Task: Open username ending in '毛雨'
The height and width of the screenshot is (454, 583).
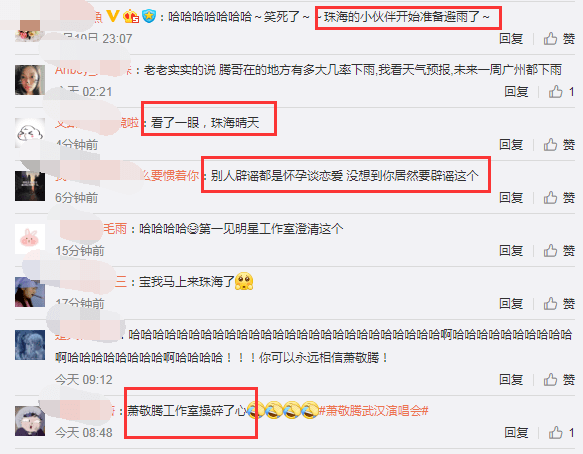Action: click(115, 229)
